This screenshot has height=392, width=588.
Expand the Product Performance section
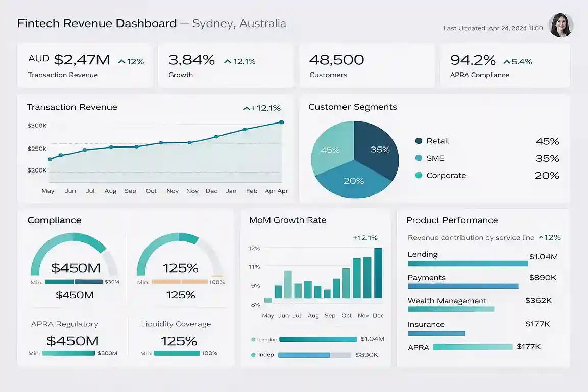[452, 220]
